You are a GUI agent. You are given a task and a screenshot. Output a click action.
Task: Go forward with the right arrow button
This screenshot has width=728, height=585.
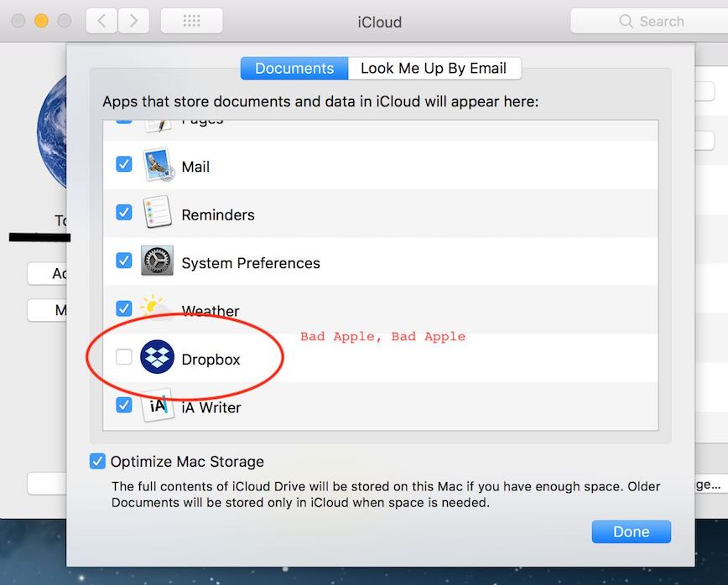point(134,21)
